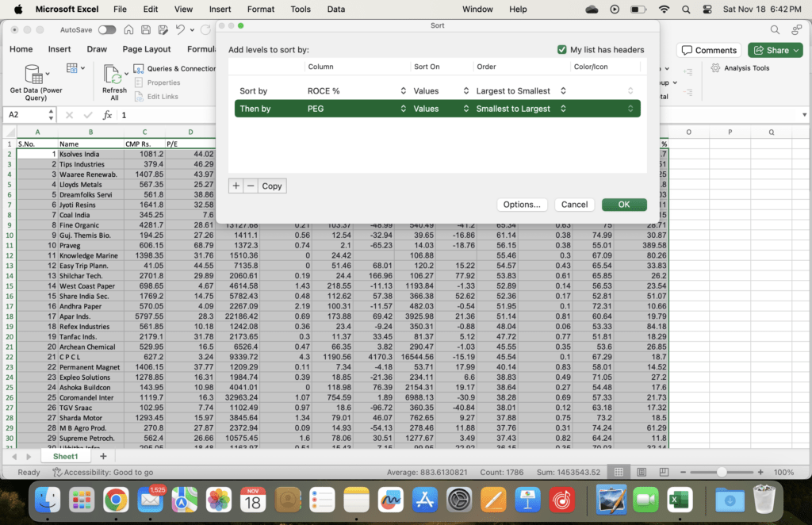The image size is (812, 525).
Task: Switch to the Draw ribbon tab
Action: coord(97,49)
